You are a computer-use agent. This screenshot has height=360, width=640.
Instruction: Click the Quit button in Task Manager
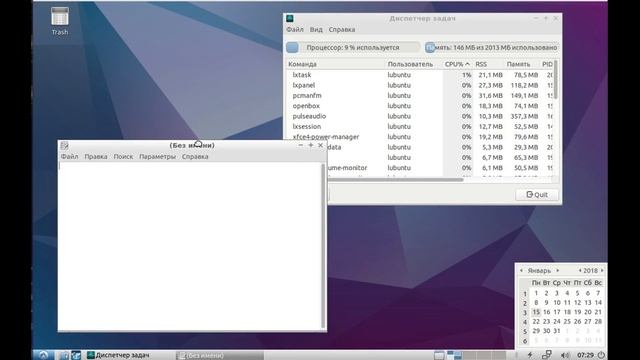coord(537,195)
